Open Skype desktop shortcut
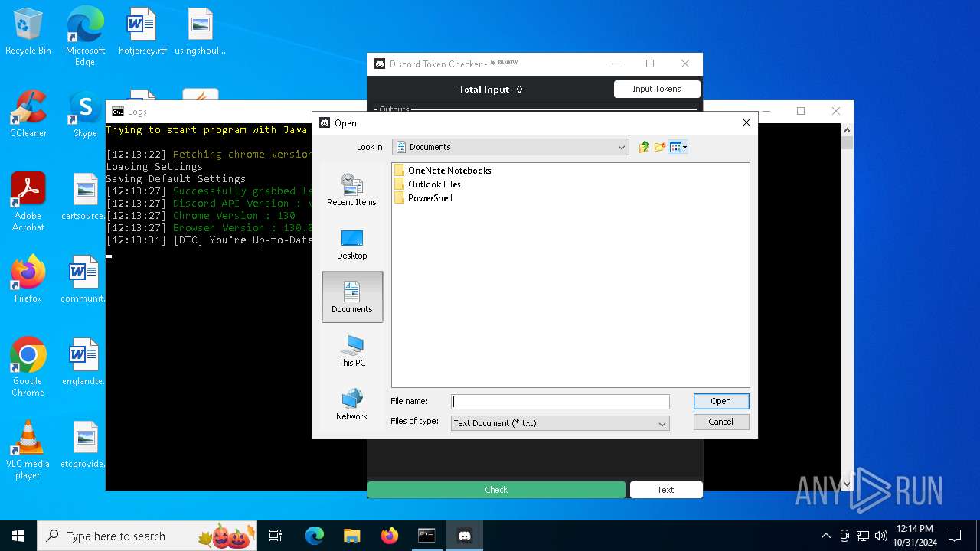This screenshot has width=980, height=551. click(x=85, y=115)
